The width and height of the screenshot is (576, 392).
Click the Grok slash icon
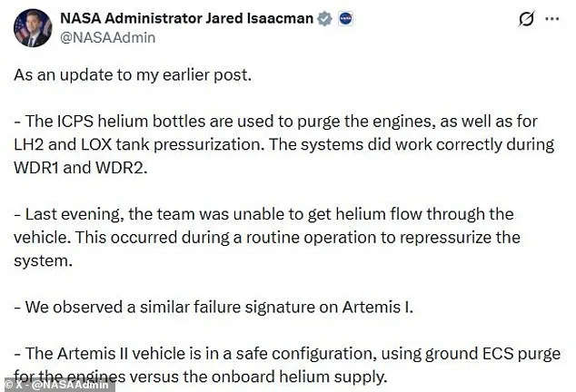tap(526, 19)
